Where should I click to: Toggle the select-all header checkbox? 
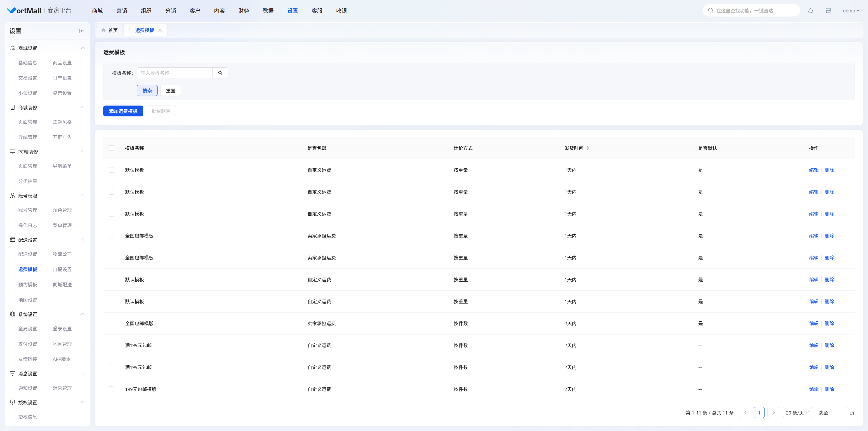[x=111, y=148]
